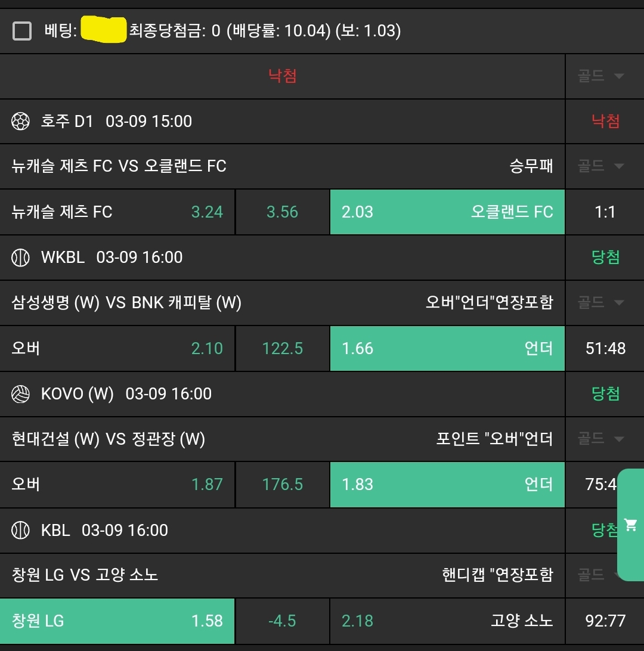Image resolution: width=644 pixels, height=651 pixels.
Task: Expand the 골드 dropdown on the 현대건설 match row
Action: pyautogui.click(x=601, y=439)
